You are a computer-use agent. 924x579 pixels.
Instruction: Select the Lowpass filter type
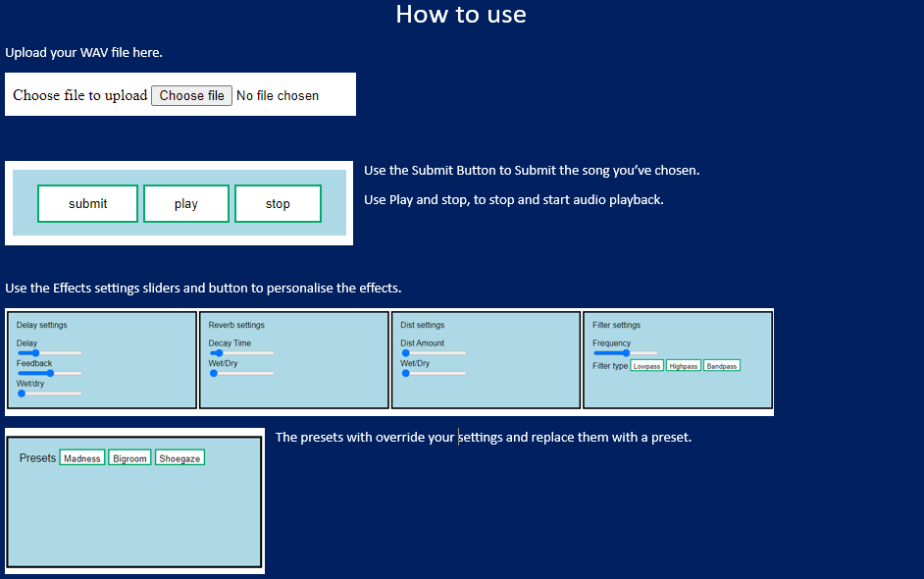click(x=646, y=366)
